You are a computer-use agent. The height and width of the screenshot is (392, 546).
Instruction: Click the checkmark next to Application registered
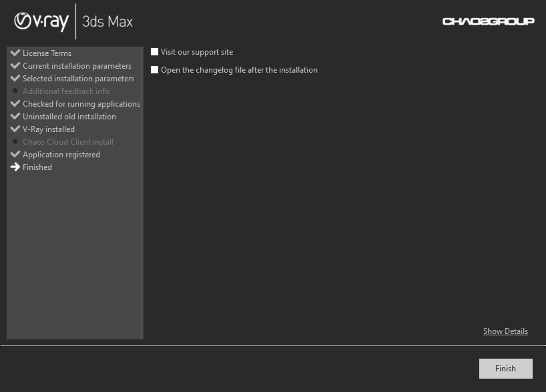click(15, 154)
